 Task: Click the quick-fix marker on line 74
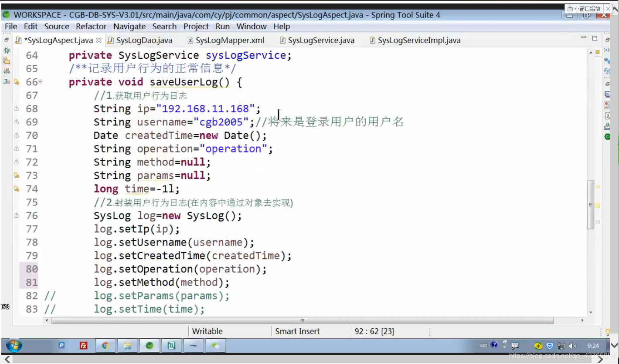point(17,189)
